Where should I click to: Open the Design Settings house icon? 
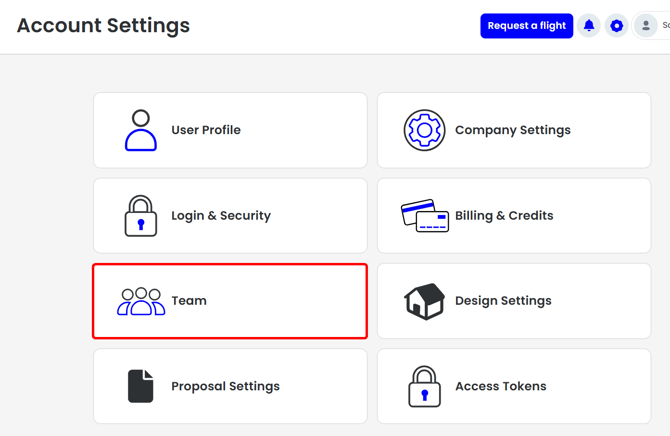(x=424, y=301)
